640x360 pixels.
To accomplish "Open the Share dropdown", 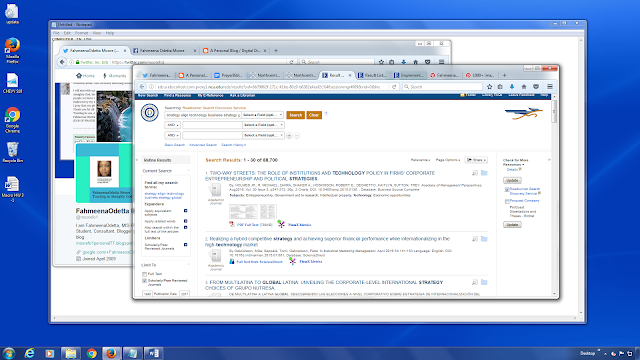I will coord(476,160).
